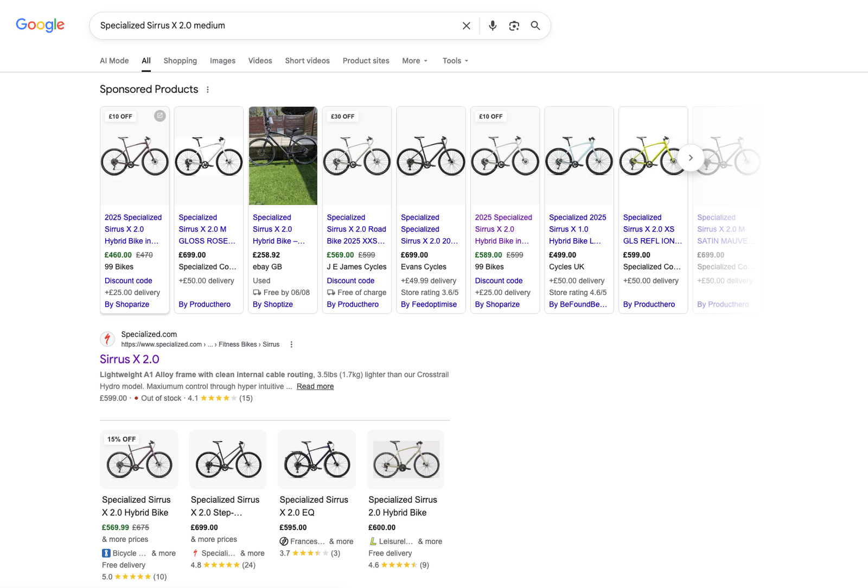
Task: Click By Shoptize under ebay GB listing
Action: point(273,304)
